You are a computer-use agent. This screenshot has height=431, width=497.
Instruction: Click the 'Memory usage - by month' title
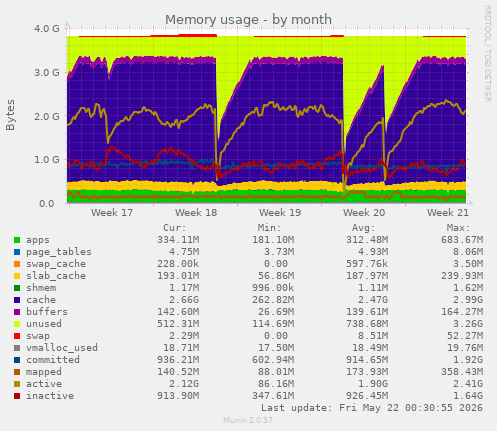point(248,20)
